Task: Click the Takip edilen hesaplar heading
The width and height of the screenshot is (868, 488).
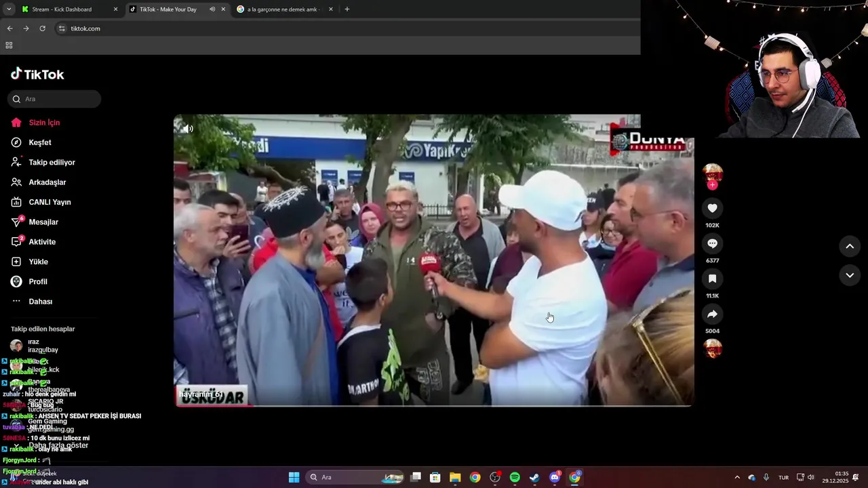Action: (x=43, y=329)
